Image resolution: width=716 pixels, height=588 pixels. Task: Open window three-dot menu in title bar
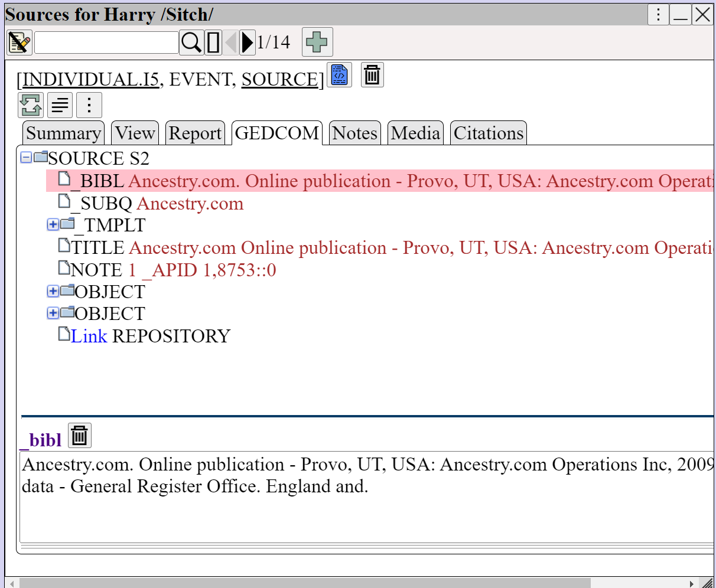[658, 14]
